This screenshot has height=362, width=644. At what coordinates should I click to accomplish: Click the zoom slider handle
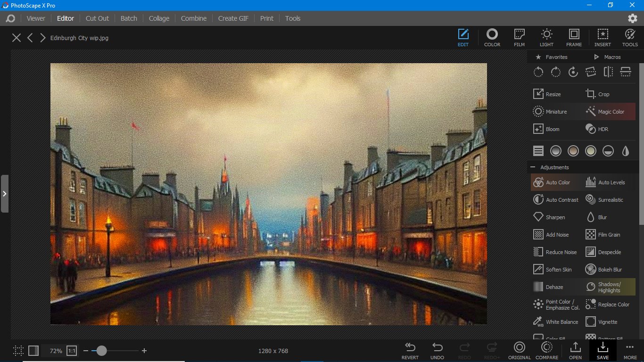101,351
